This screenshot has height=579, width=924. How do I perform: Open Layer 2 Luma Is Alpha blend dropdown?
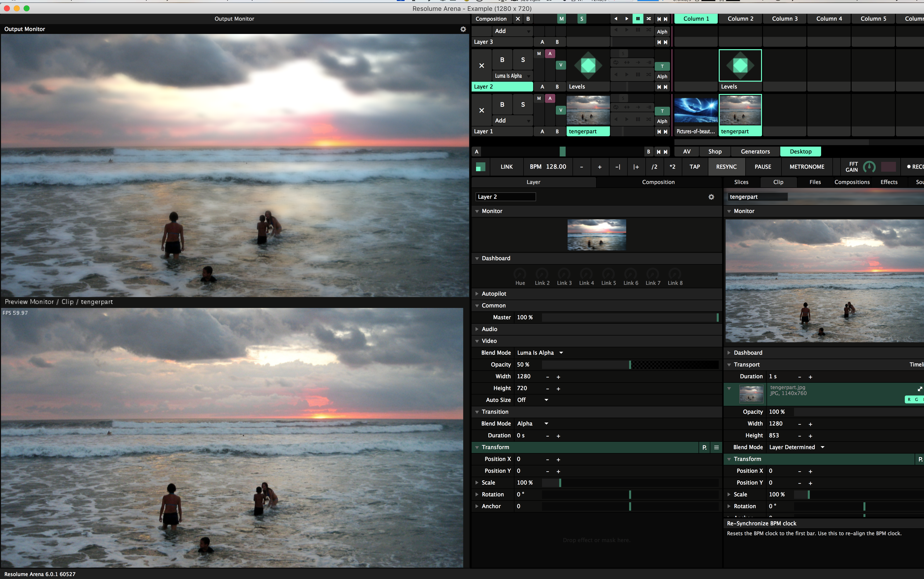512,76
